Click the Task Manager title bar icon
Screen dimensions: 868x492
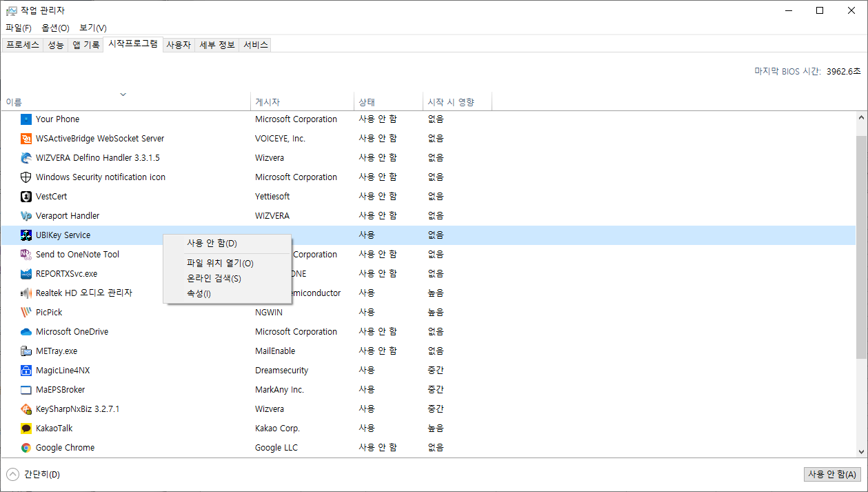tap(12, 11)
